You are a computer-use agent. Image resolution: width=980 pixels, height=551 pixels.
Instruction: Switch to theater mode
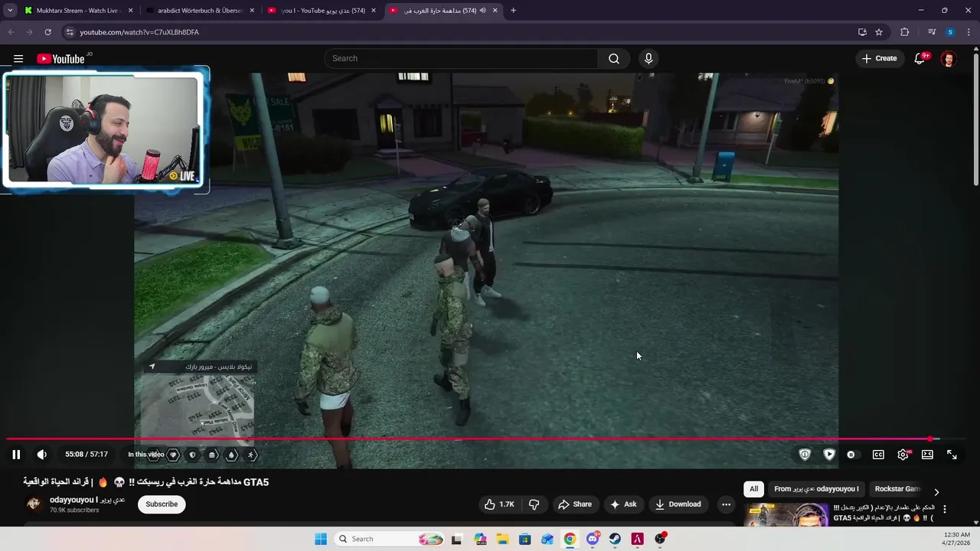(927, 455)
